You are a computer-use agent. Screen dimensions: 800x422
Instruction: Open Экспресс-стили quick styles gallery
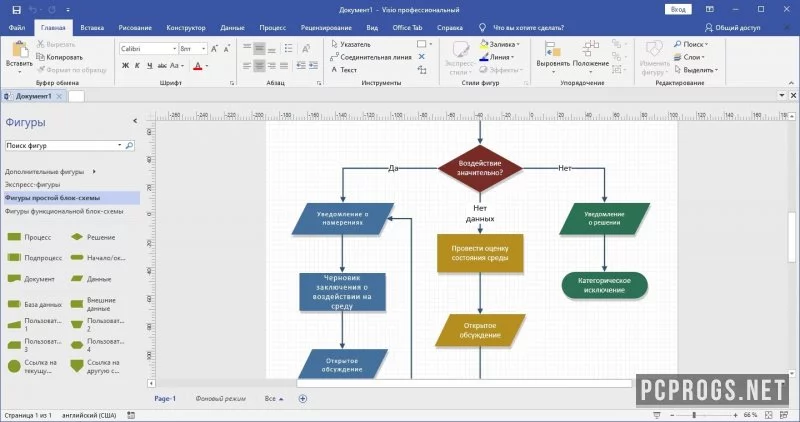click(460, 58)
